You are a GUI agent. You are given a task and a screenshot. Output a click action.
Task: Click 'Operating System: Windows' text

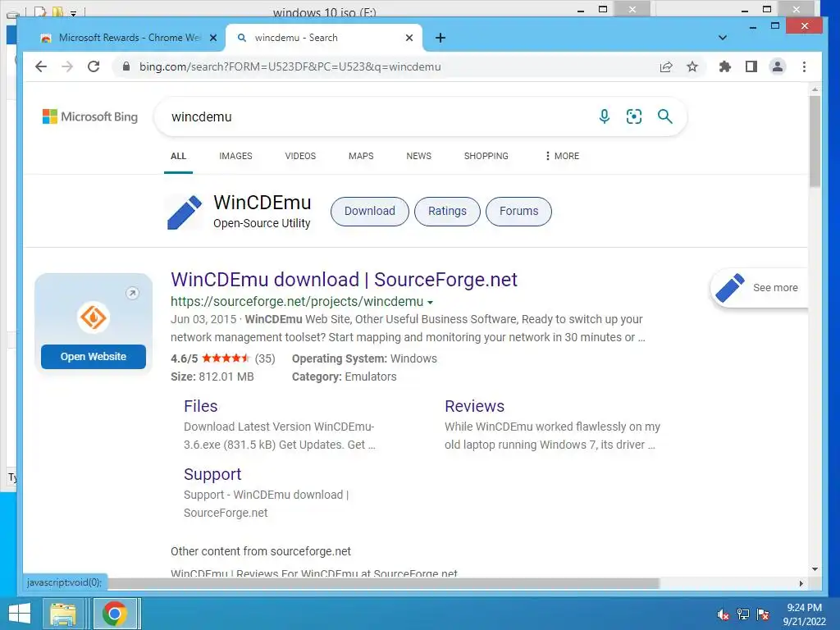tap(364, 358)
